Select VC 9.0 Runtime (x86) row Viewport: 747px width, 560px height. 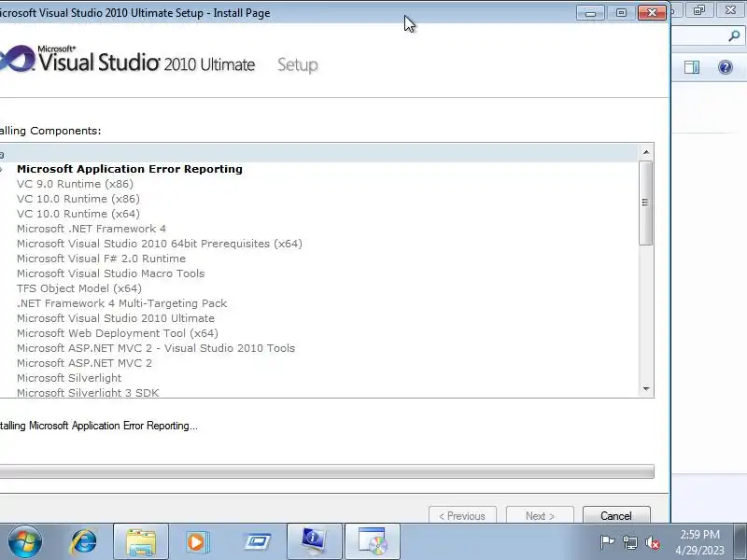[76, 184]
